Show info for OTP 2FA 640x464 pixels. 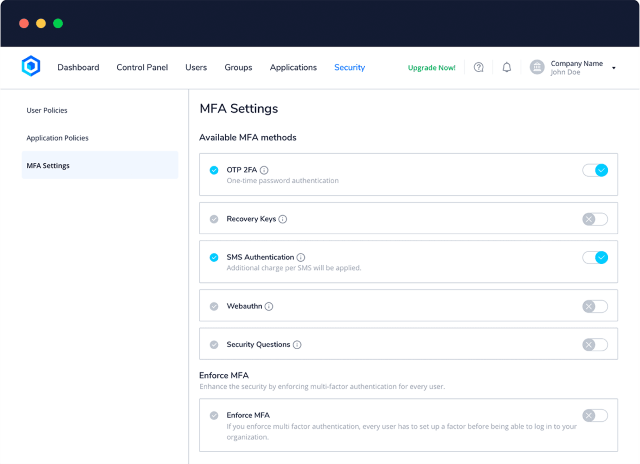264,170
